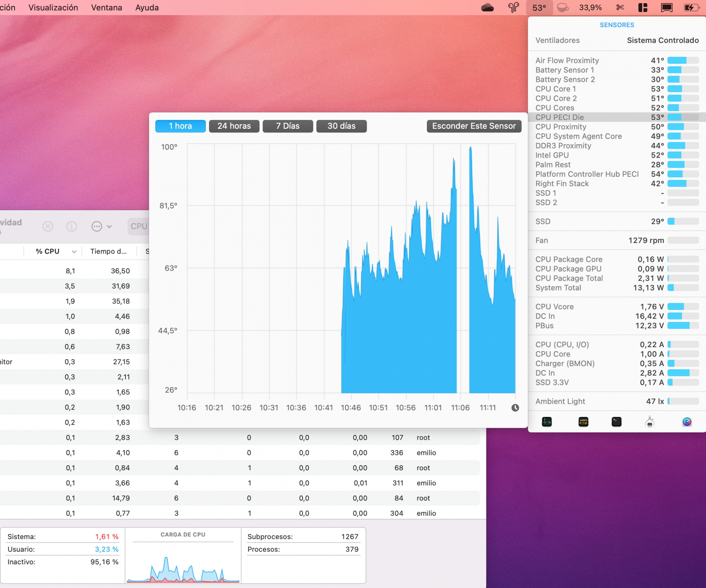Open Activity Monitor from sensors panel footer
Screen dimensions: 706x588
click(x=547, y=422)
